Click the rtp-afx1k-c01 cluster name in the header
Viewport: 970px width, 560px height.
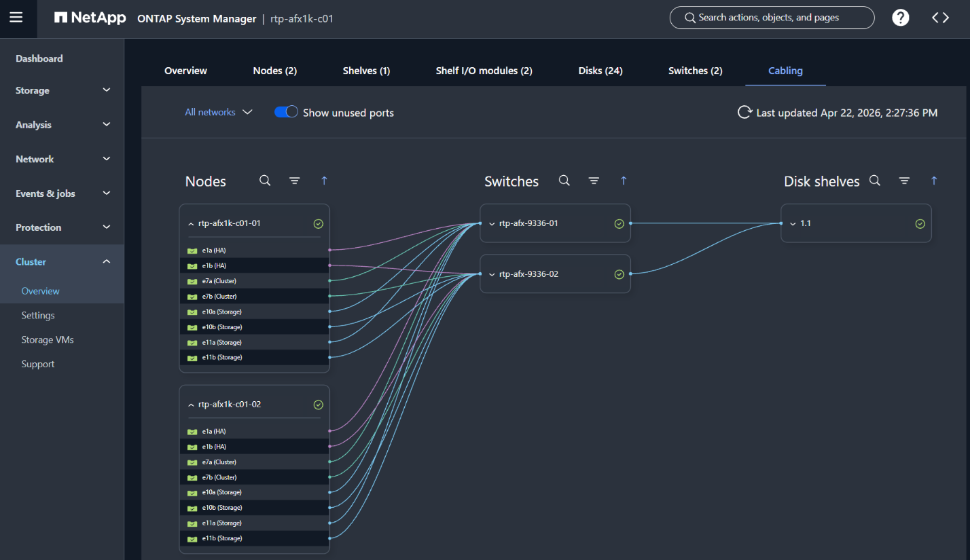click(x=302, y=18)
